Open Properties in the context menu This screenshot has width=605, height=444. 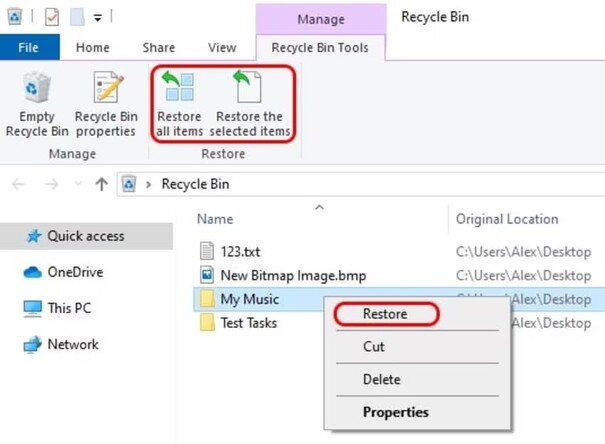(395, 411)
